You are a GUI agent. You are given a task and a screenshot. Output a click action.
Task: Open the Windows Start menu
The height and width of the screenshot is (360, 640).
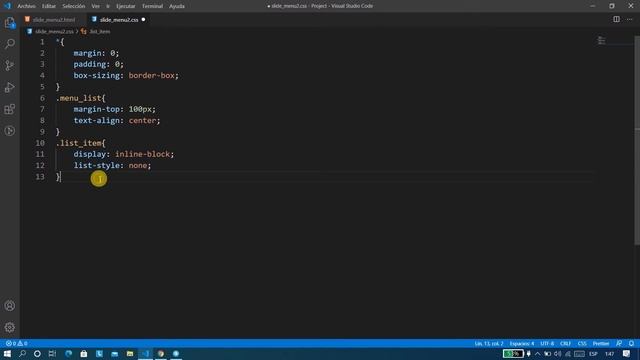[7, 353]
